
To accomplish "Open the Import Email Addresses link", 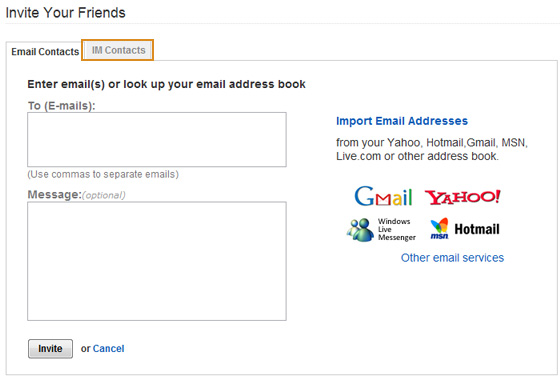I will point(402,121).
